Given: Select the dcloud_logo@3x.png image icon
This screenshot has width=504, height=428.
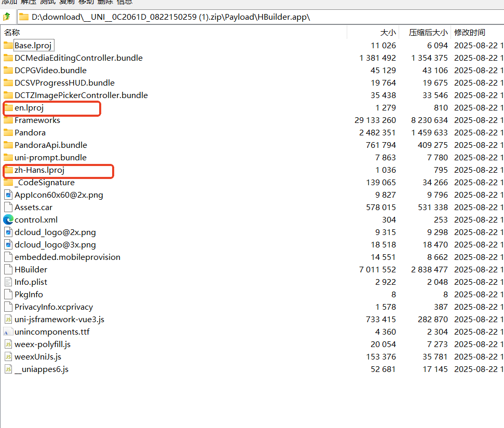Looking at the screenshot, I should coord(8,245).
